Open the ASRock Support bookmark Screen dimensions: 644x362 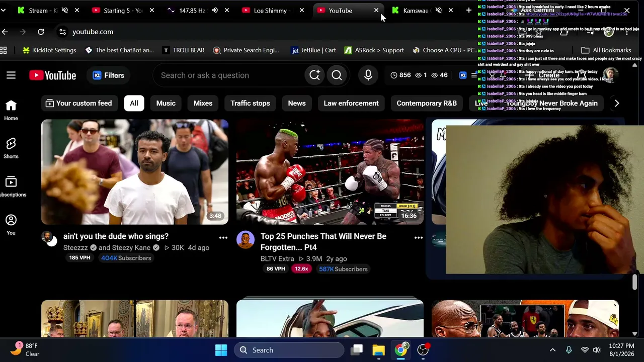374,50
